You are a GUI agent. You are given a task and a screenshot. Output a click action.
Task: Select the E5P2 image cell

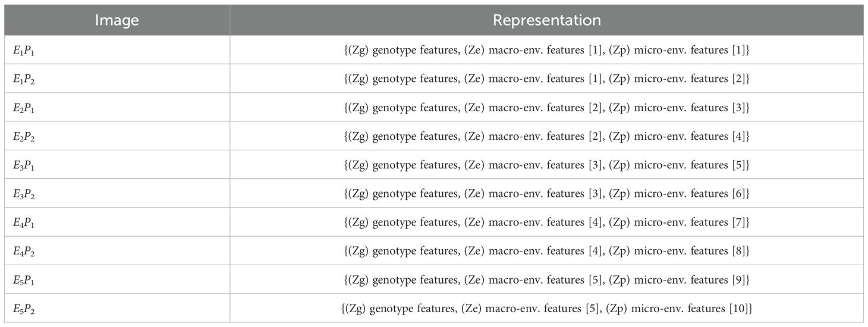point(24,309)
